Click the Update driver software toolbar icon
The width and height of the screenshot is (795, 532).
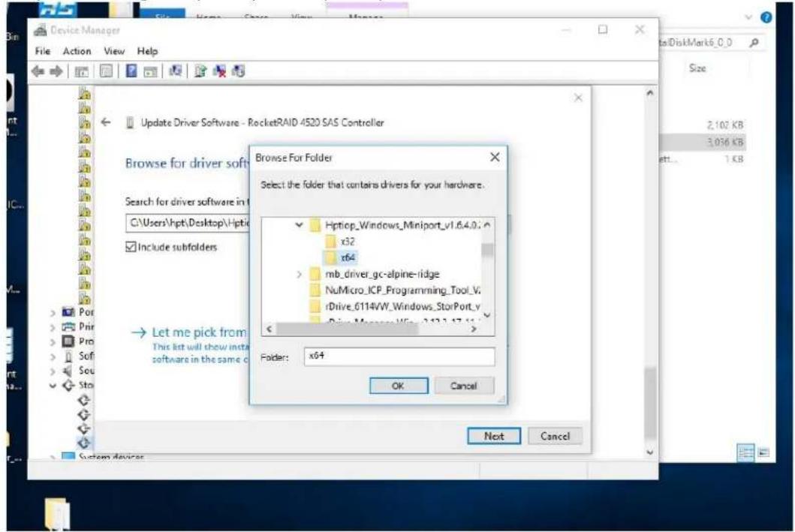pyautogui.click(x=200, y=71)
